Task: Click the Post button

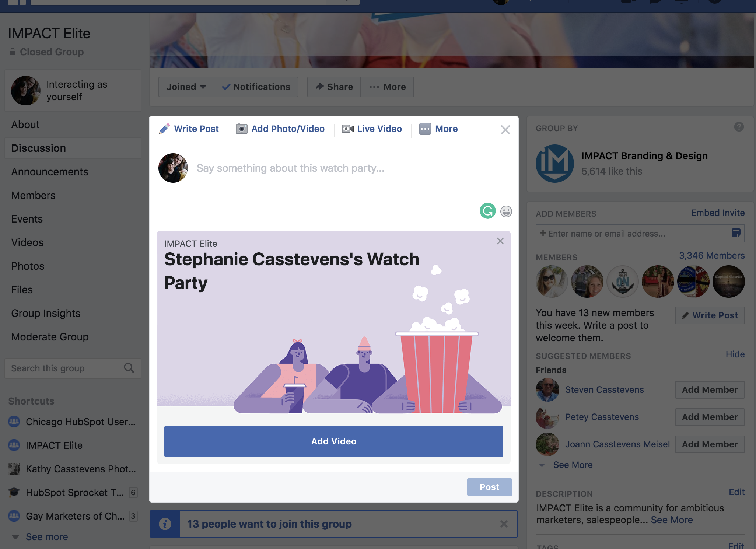Action: point(489,487)
